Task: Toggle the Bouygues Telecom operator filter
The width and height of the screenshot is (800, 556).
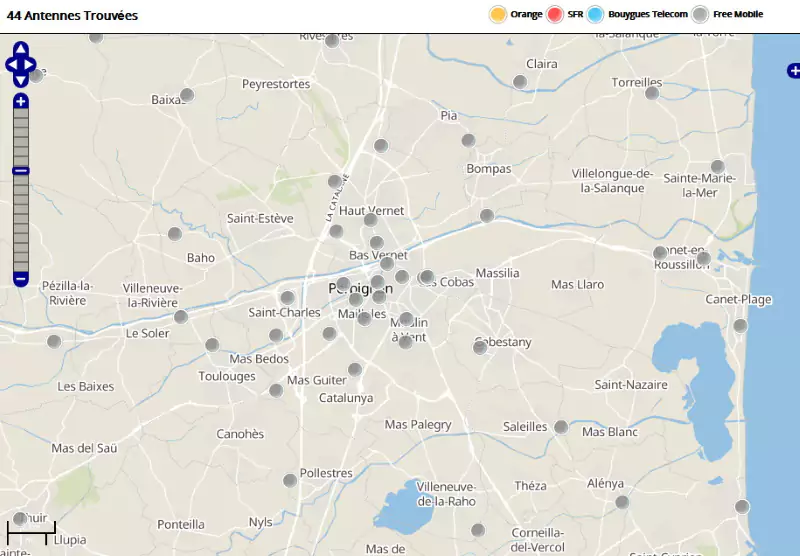Action: click(x=596, y=14)
